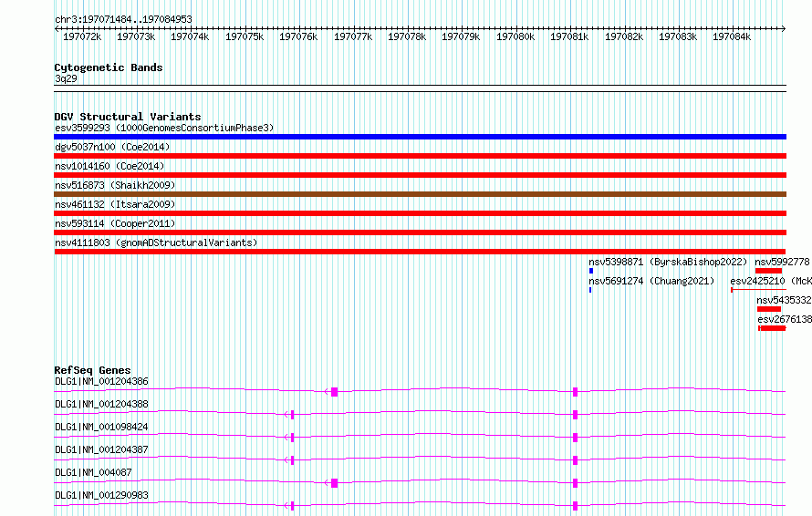The width and height of the screenshot is (812, 516).
Task: Click the wide exon box of DLG1|NM_001204386
Action: tap(335, 392)
